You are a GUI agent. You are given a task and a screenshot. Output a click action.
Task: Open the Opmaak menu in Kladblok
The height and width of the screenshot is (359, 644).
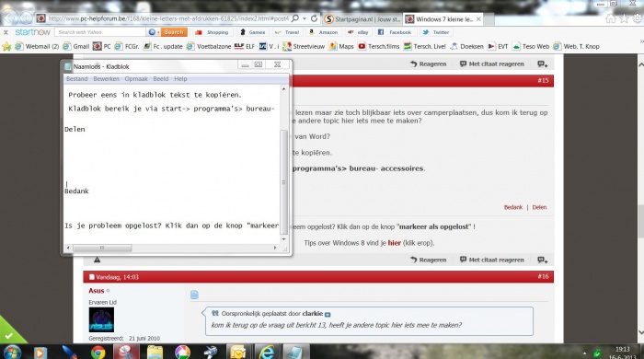(x=136, y=79)
